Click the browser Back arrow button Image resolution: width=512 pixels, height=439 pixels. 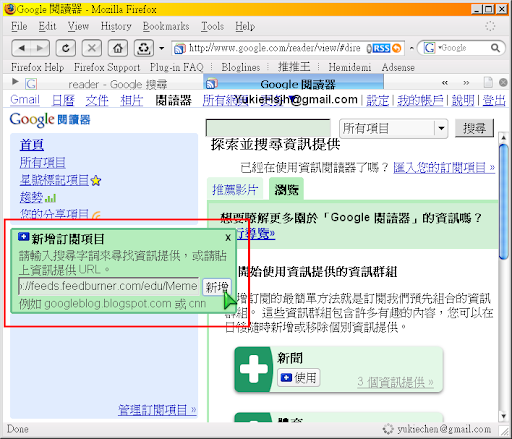coord(22,48)
